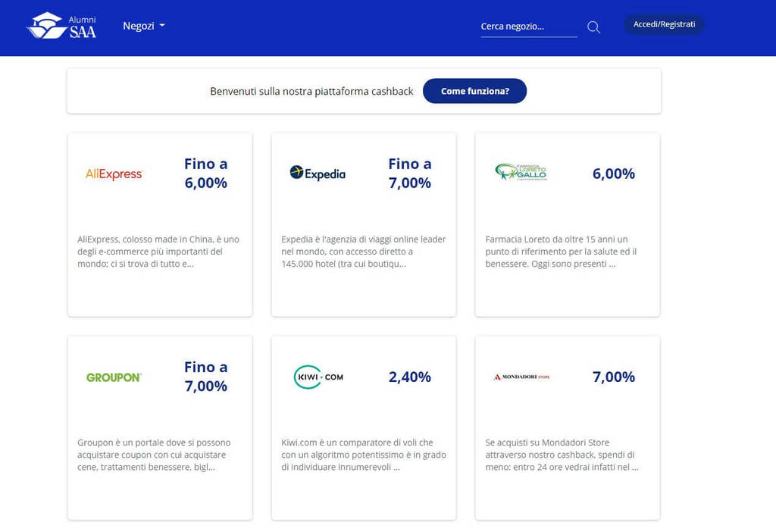Click the Come funziona? button
Screen dimensions: 776x532
(x=474, y=91)
